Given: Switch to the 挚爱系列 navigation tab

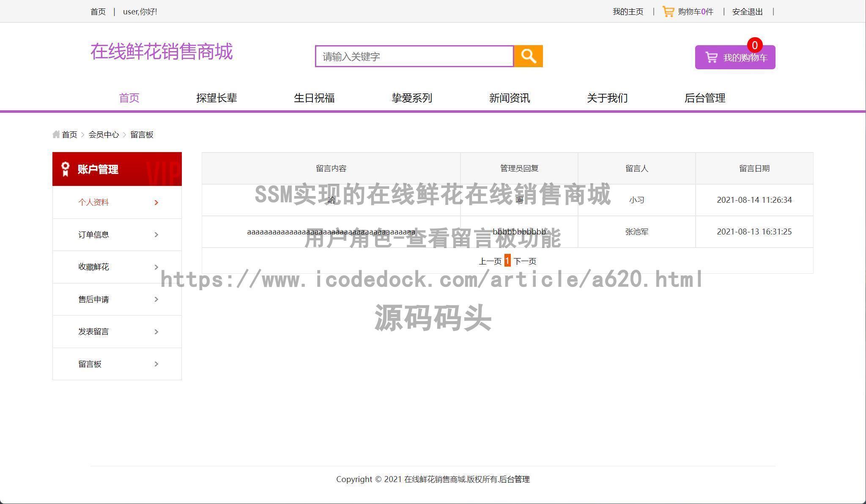Looking at the screenshot, I should point(411,98).
